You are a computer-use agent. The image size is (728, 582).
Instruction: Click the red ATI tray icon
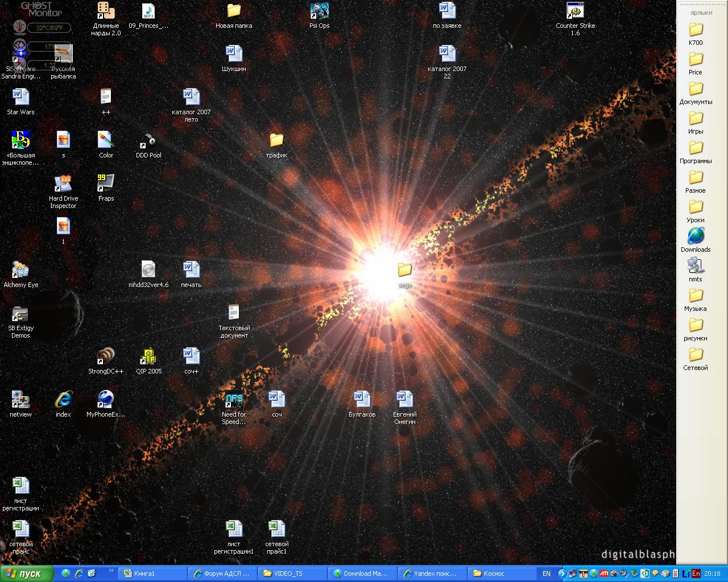pyautogui.click(x=605, y=573)
